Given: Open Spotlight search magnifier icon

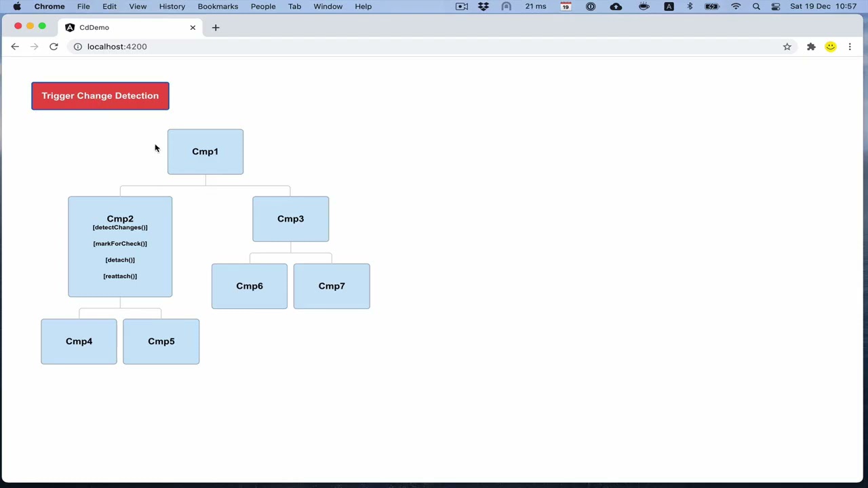Looking at the screenshot, I should click(756, 7).
